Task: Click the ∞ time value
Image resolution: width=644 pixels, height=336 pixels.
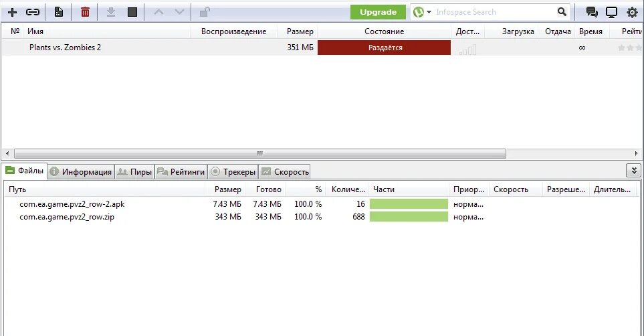Action: 582,48
